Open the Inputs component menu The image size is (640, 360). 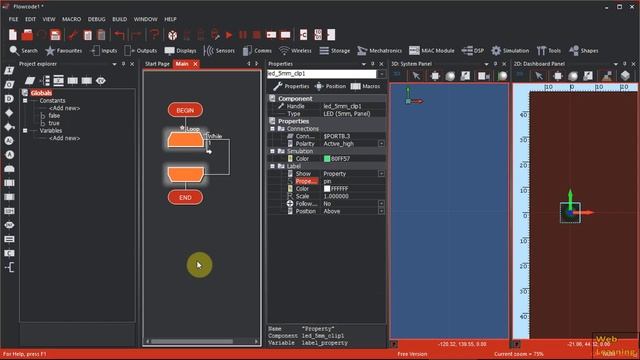[x=104, y=51]
